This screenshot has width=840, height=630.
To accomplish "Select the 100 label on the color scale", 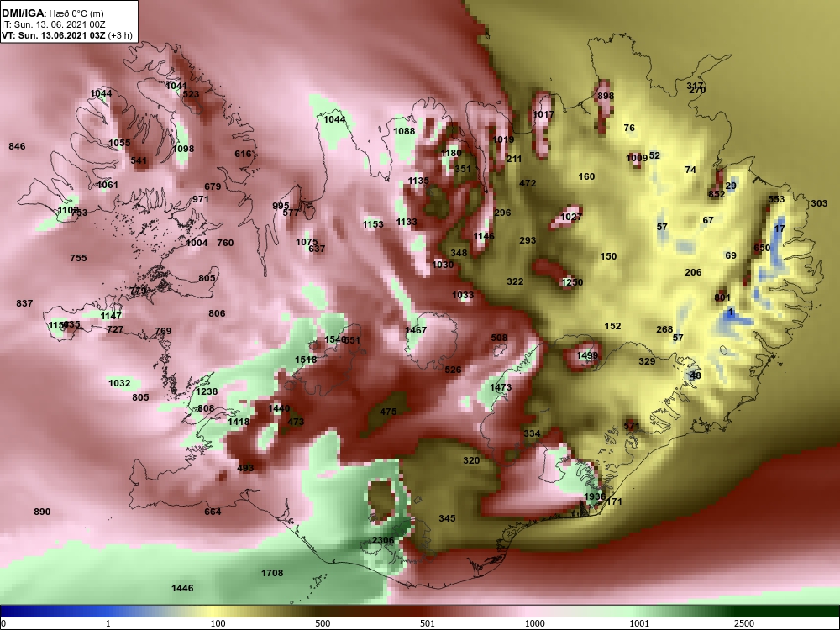I will pos(218,623).
